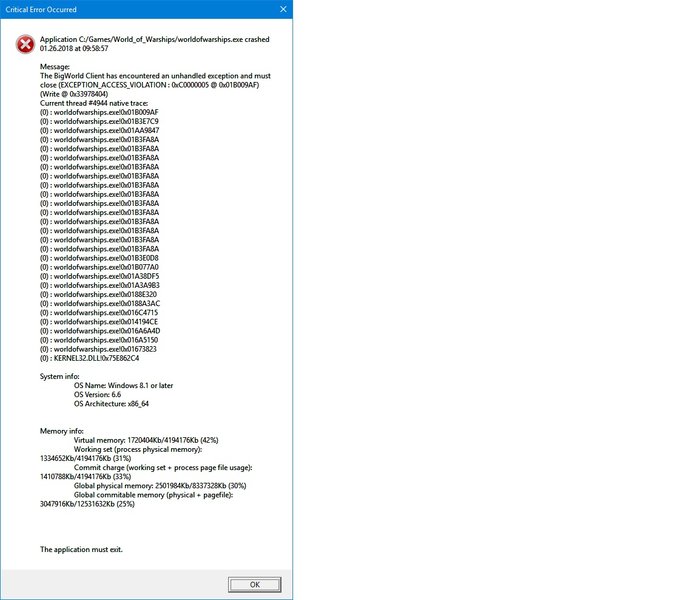This screenshot has height=600, width=699.
Task: Click the EXCEPTION_ACCESS_VIOLATION text line
Action: [x=149, y=85]
